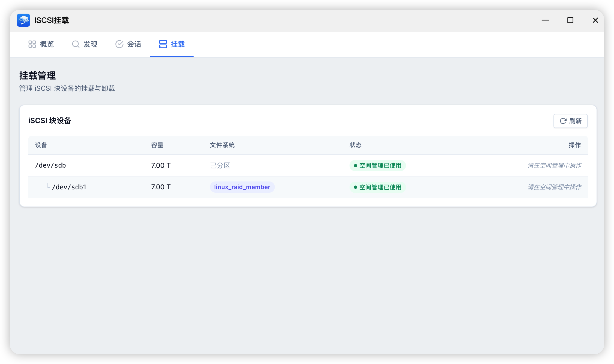Click the iSCSI 块设备 card title
Screen dimensions: 614x364
50,121
